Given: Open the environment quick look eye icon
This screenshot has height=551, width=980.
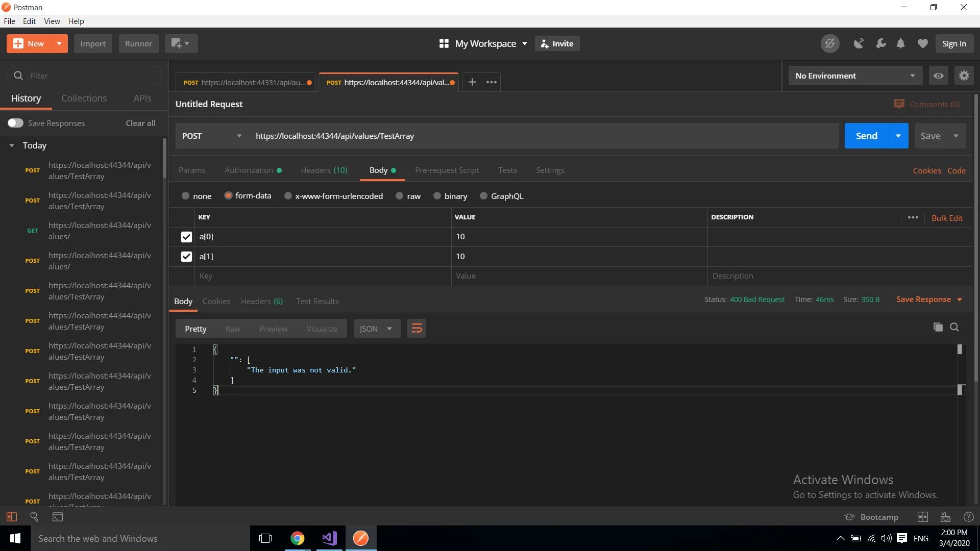Looking at the screenshot, I should click(x=938, y=76).
